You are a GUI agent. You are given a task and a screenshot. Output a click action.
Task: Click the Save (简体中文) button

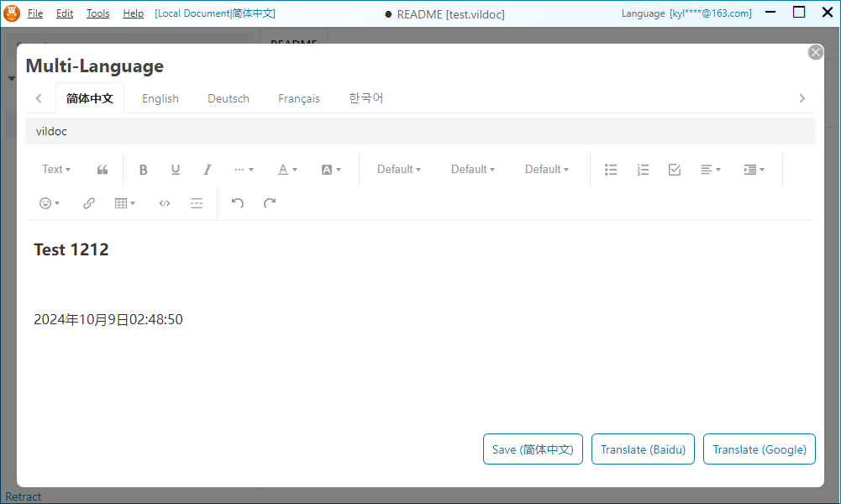[533, 449]
